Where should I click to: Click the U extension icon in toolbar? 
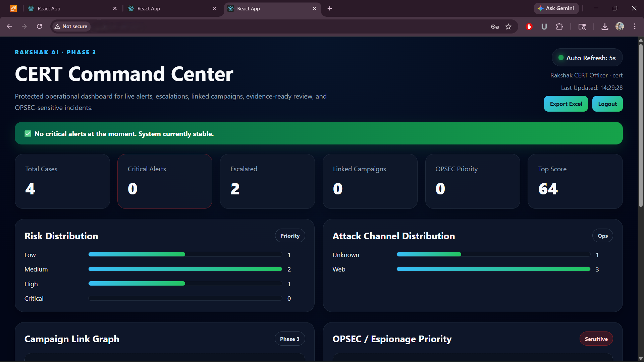point(544,26)
